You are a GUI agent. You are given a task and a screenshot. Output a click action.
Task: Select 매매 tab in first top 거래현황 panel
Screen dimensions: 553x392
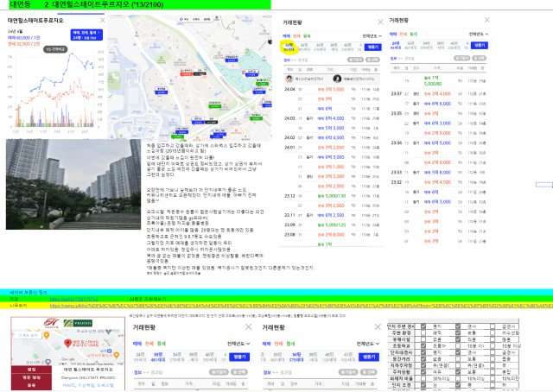pos(286,36)
